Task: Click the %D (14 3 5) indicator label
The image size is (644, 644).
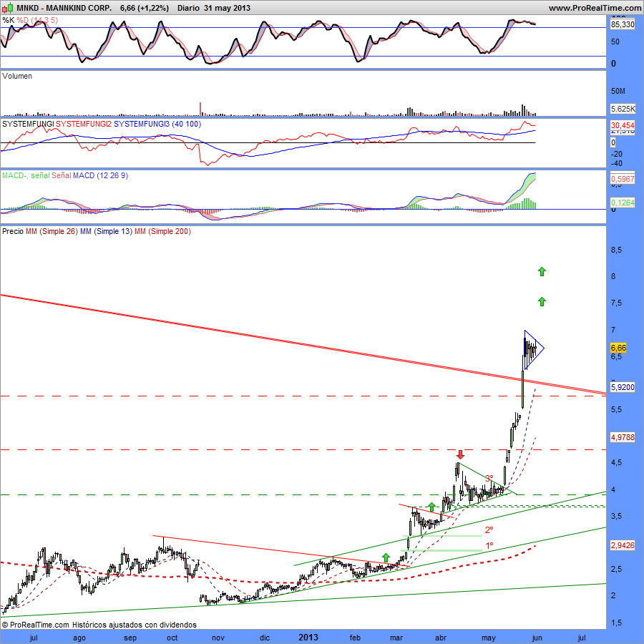Action: 37,20
